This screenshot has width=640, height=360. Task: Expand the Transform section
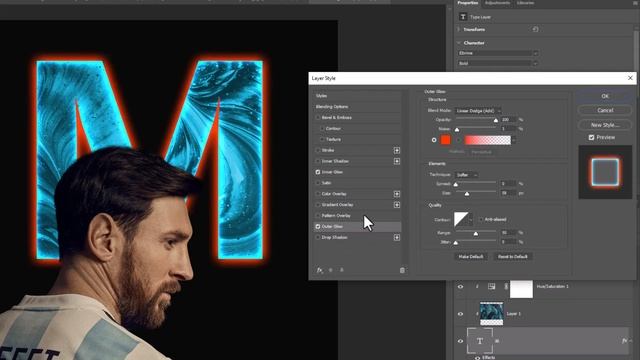(459, 29)
